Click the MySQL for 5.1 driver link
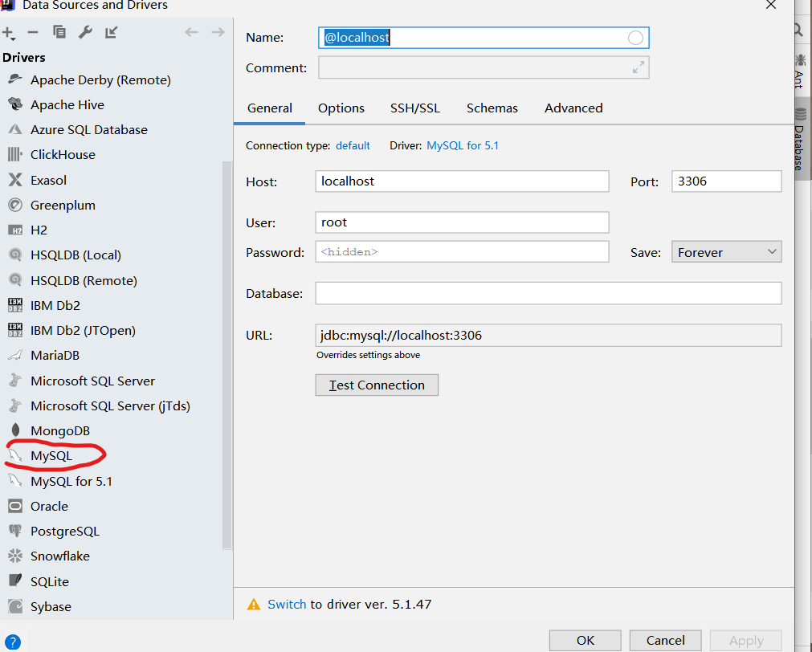 [463, 145]
